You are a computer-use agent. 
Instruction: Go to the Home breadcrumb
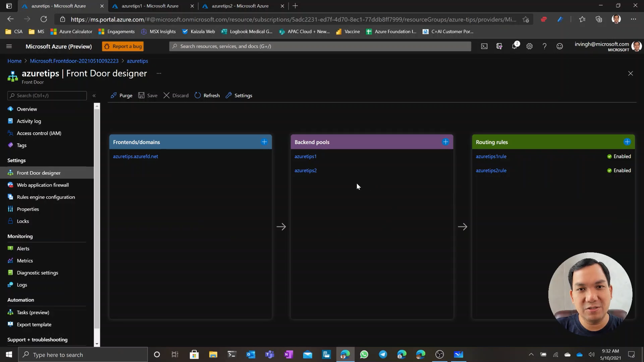coord(14,61)
